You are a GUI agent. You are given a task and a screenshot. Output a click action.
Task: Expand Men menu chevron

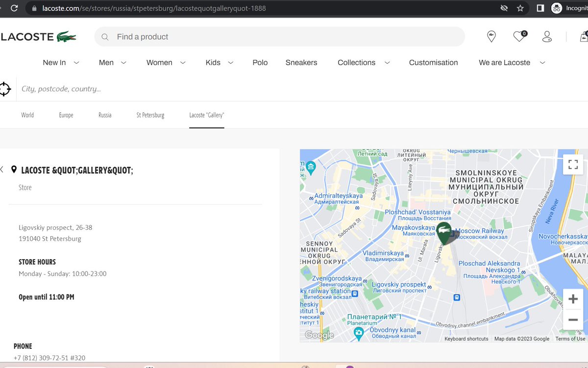coord(123,63)
